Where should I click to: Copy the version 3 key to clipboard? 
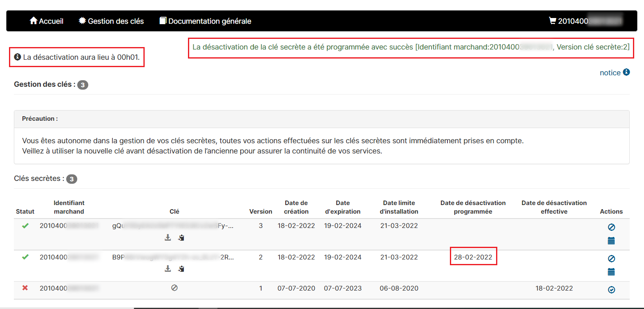(x=181, y=237)
